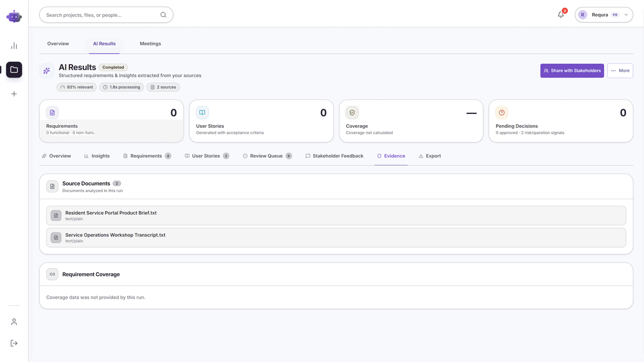Click the Pending Decisions question icon
Screen dimensions: 644x362
502,113
